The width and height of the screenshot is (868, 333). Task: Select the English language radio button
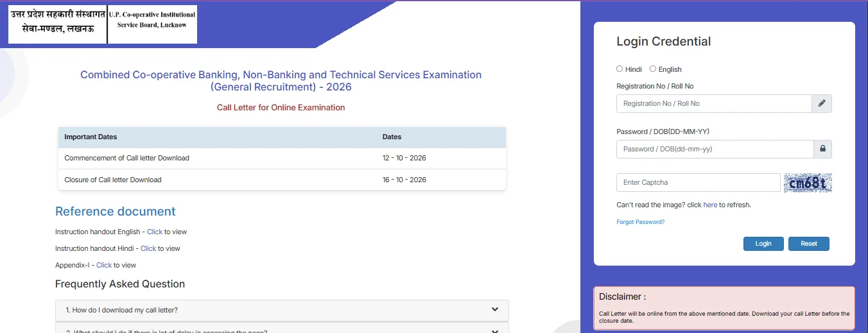(x=653, y=69)
